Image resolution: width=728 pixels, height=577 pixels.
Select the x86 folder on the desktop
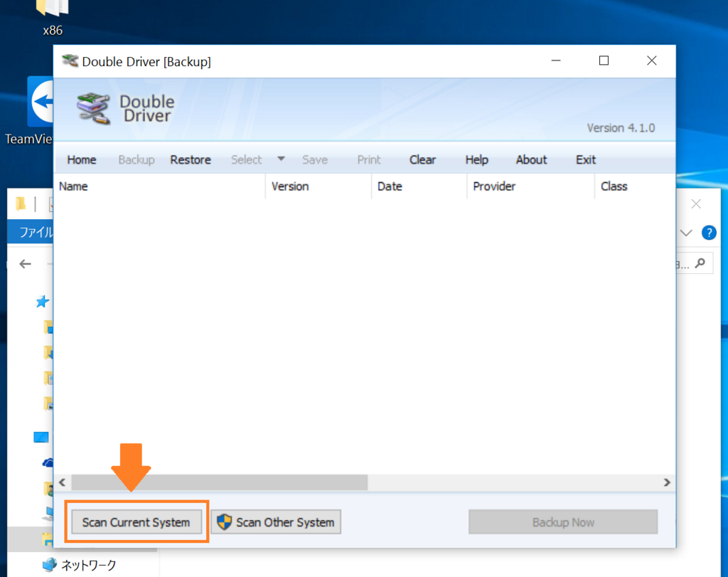pyautogui.click(x=53, y=18)
